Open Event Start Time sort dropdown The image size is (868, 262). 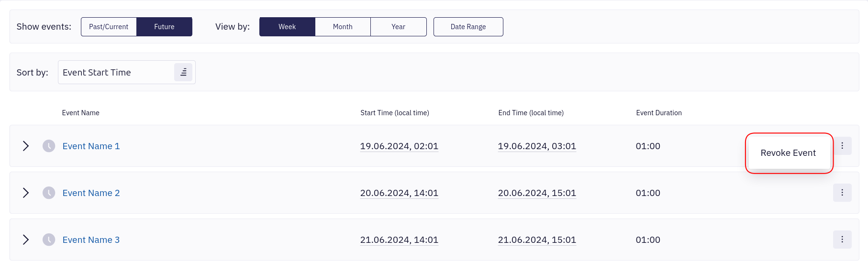117,72
